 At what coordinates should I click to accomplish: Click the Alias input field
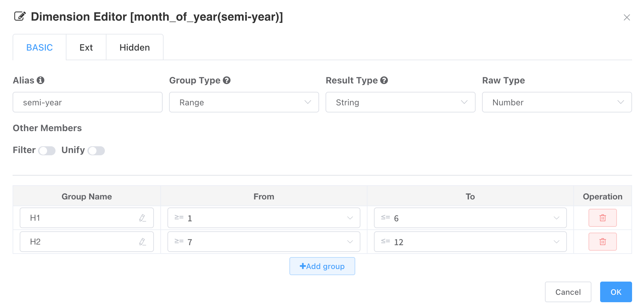[87, 102]
